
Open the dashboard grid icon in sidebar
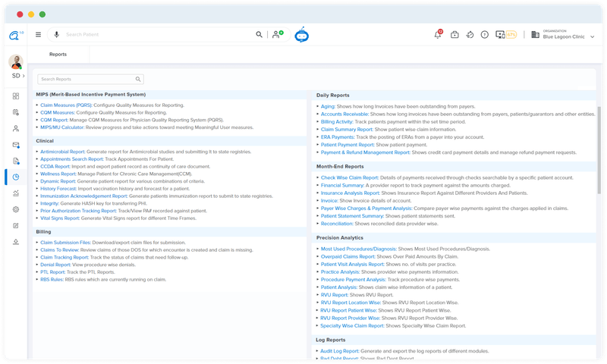pyautogui.click(x=16, y=96)
